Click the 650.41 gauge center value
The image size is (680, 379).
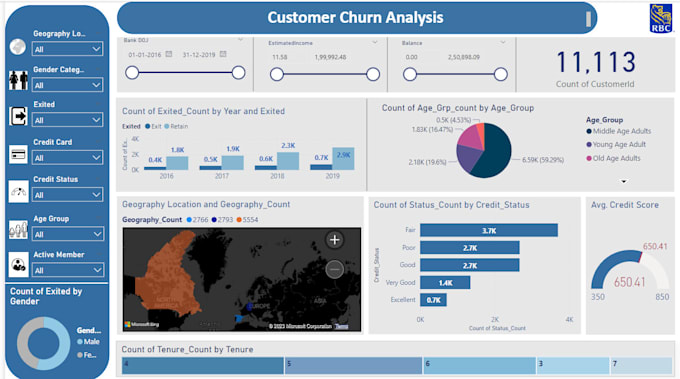coord(629,282)
